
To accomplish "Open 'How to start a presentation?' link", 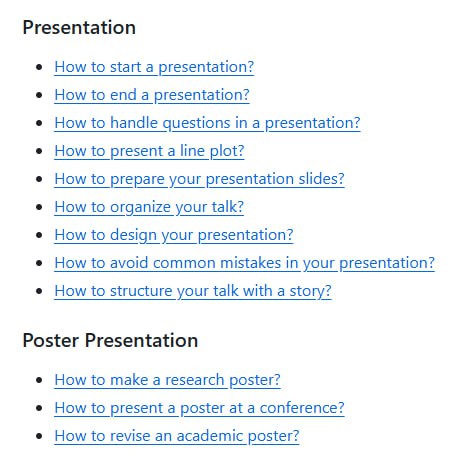I will click(154, 67).
